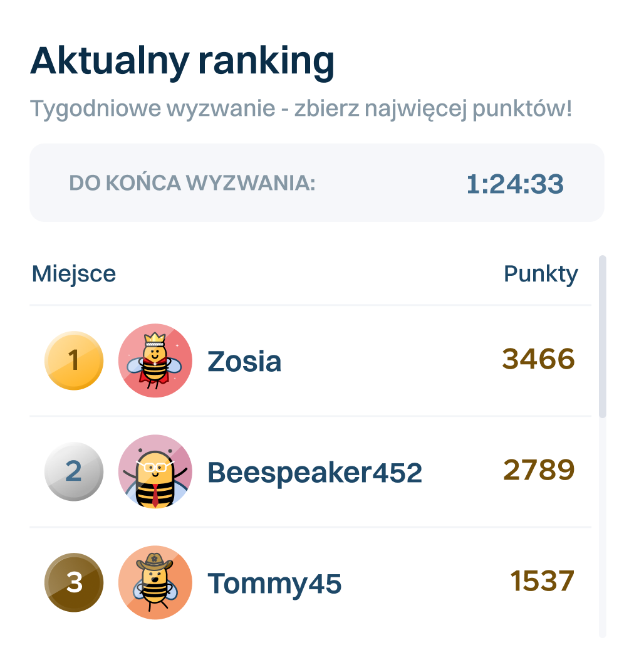Screen dimensions: 634x672
Task: Click the weekly challenge subtitle text
Action: pos(301,109)
